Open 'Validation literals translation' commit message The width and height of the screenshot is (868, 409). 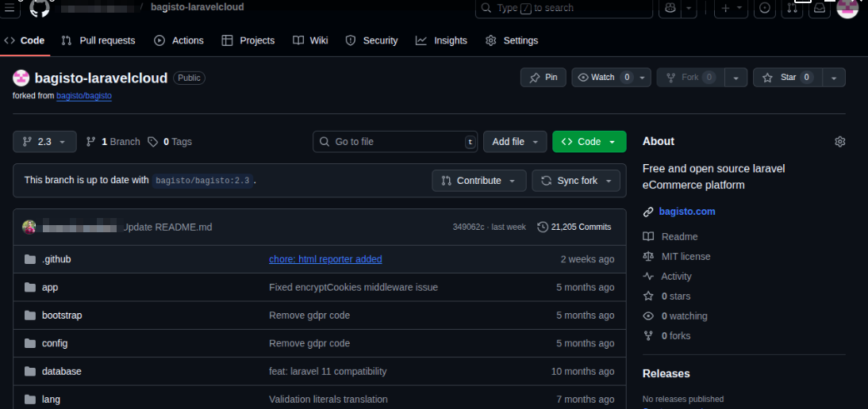click(x=328, y=399)
